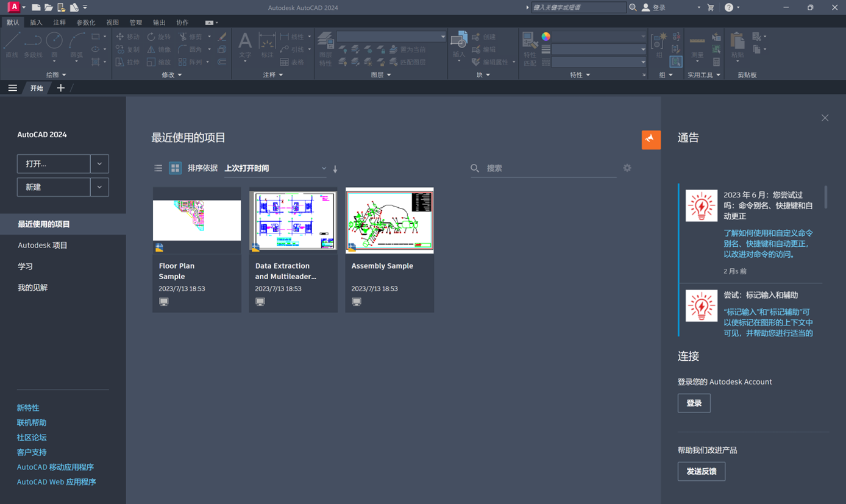
Task: Switch to the Insert (插入) ribbon tab
Action: point(36,23)
